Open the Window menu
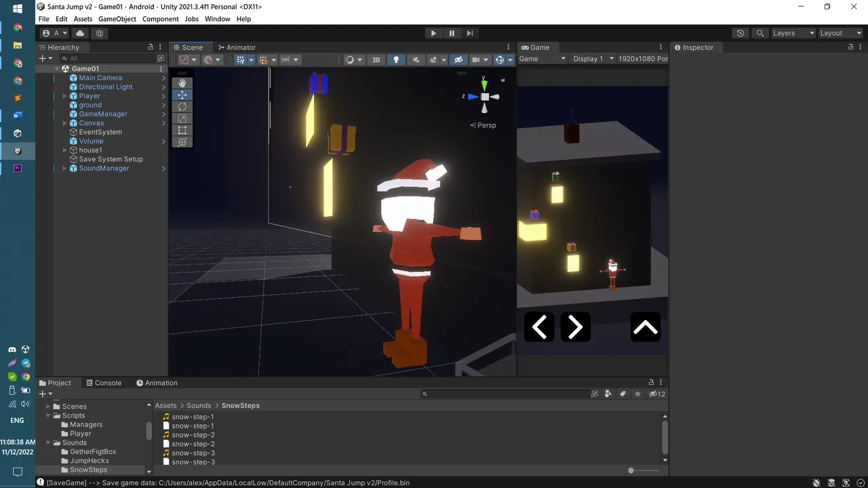Image resolution: width=868 pixels, height=488 pixels. [x=218, y=19]
